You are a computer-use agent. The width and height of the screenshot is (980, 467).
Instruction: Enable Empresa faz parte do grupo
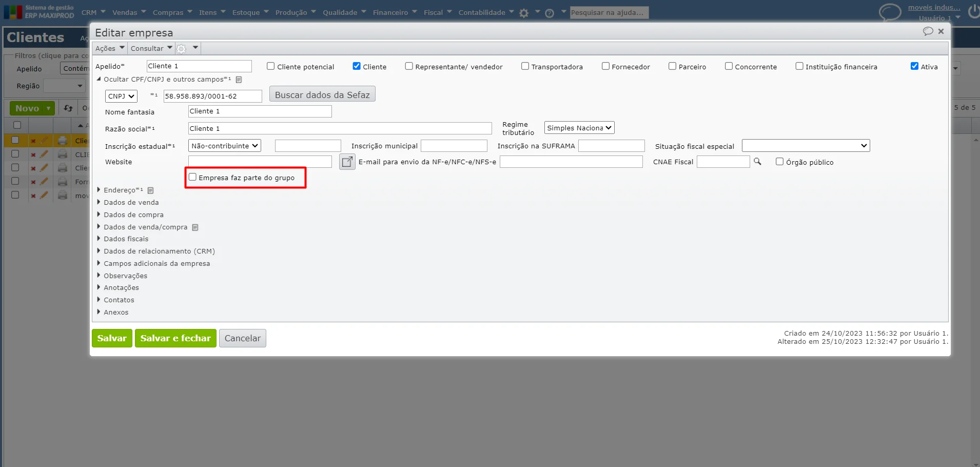click(192, 177)
